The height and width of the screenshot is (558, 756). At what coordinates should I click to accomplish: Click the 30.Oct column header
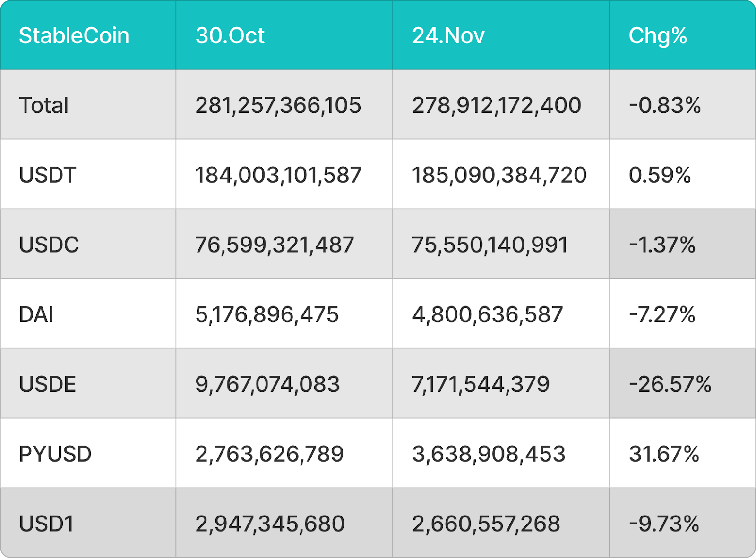(x=230, y=36)
